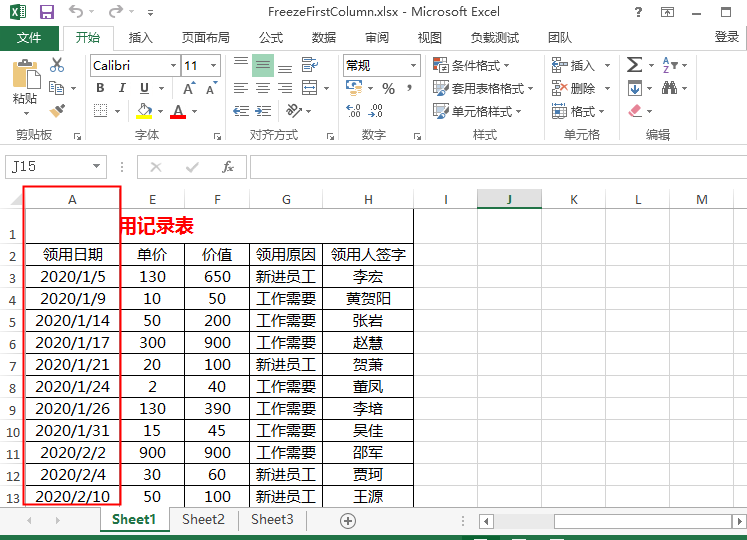Screen dimensions: 747x540
Task: Switch to Sheet2 worksheet tab
Action: 203,520
